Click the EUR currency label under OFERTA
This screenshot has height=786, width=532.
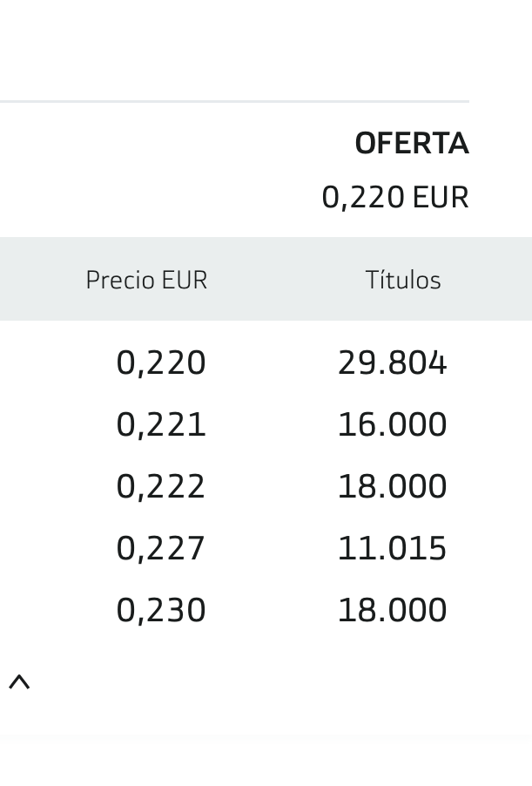[x=441, y=197]
